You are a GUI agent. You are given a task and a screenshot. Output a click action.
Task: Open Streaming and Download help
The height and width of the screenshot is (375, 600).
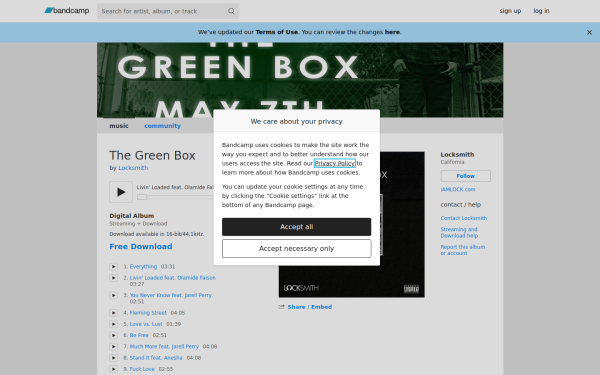coord(459,233)
